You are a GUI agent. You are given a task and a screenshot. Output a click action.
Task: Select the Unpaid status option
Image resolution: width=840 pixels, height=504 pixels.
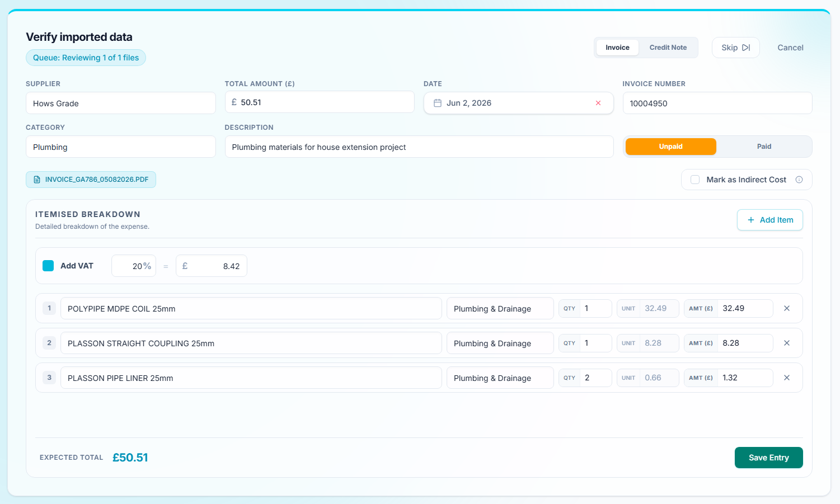tap(670, 147)
